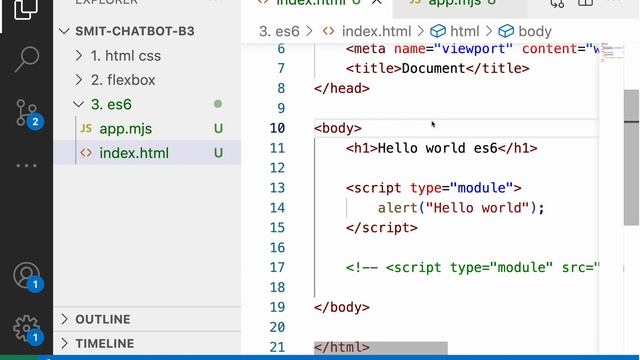
Task: Click the green modified dot on 3. es6
Action: 218,104
